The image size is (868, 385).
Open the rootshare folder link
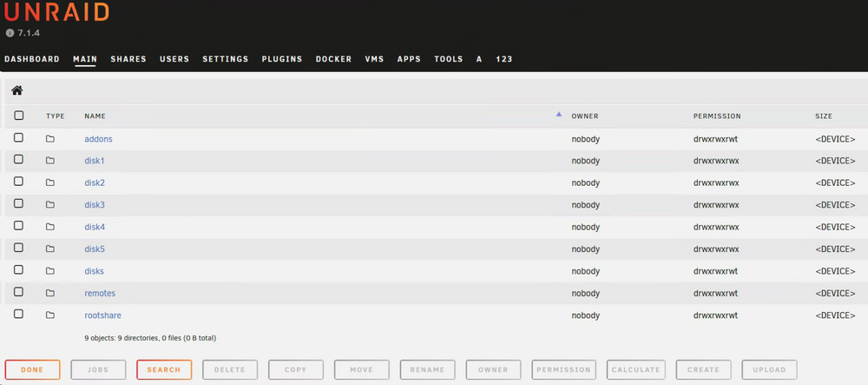point(103,315)
